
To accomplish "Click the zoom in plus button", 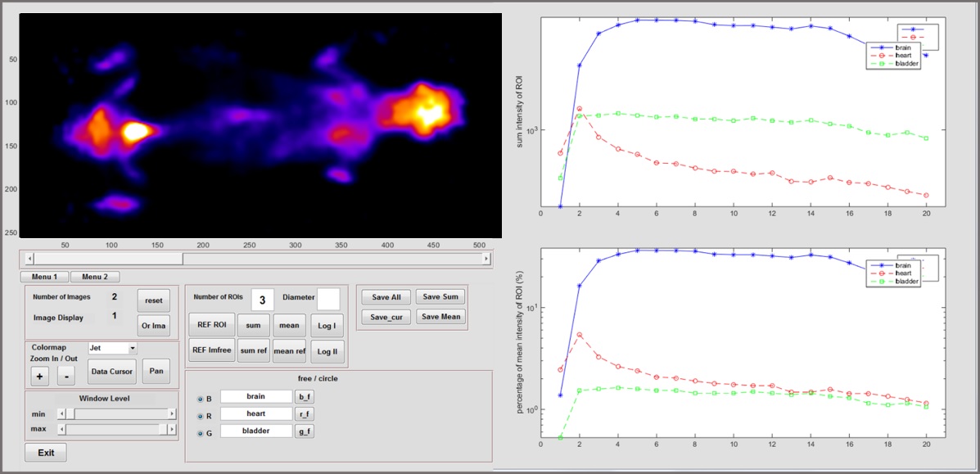I will pyautogui.click(x=38, y=376).
